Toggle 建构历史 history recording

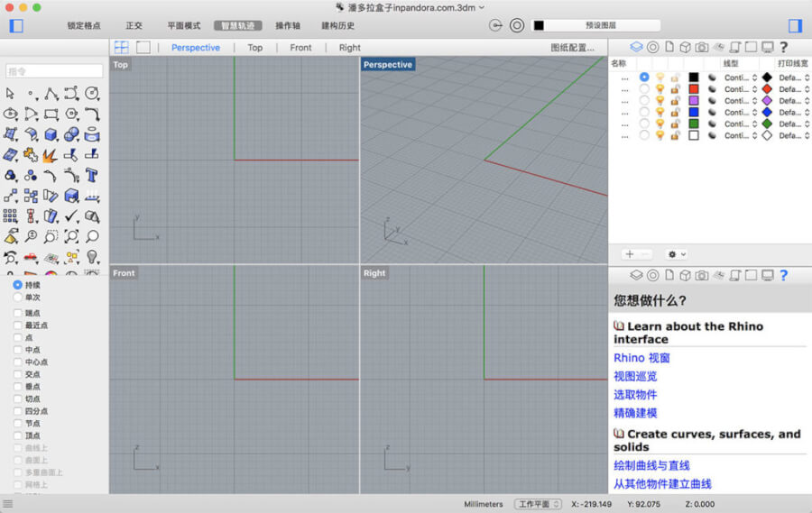pos(337,25)
